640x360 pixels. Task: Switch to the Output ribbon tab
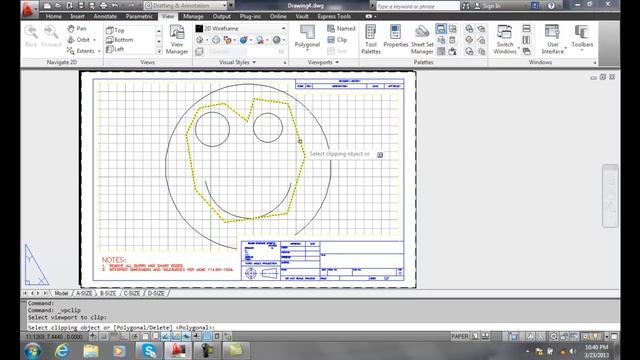(222, 16)
